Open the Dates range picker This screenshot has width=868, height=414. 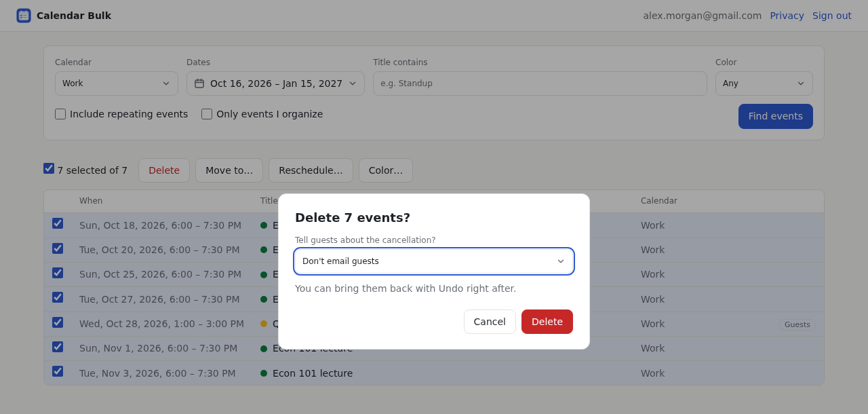[x=275, y=83]
